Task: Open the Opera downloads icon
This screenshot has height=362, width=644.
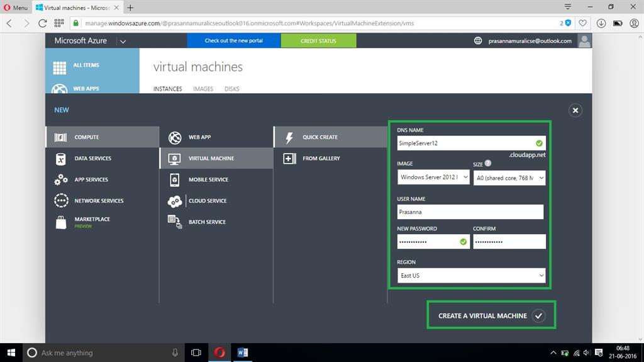Action: tap(601, 23)
